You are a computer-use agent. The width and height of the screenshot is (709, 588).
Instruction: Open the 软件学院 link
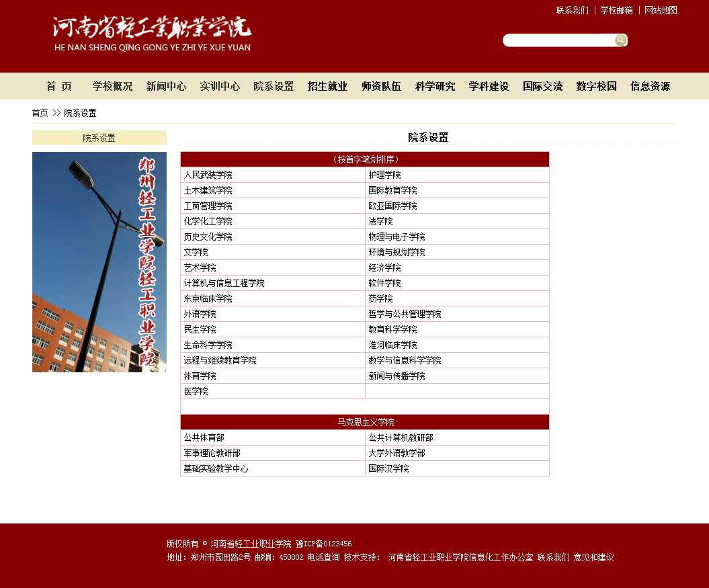384,283
